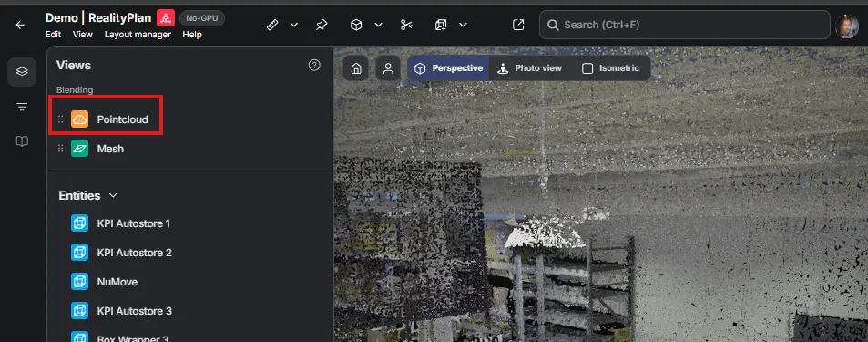Open the Layout manager menu
This screenshot has height=342, width=868.
(138, 35)
